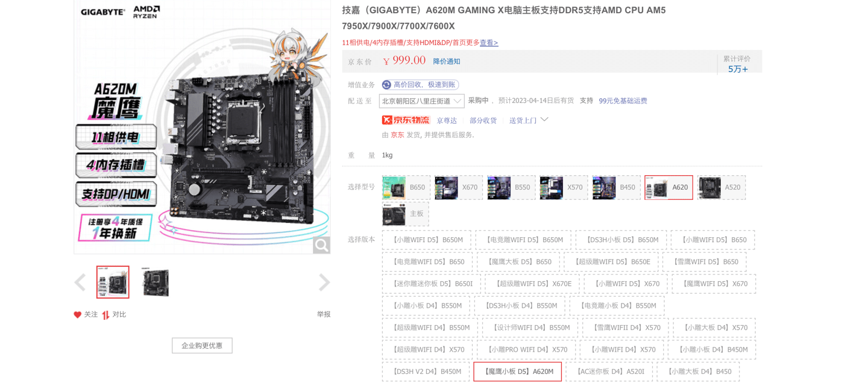The width and height of the screenshot is (868, 383).
Task: Click the price ￥999.00
Action: click(x=404, y=61)
